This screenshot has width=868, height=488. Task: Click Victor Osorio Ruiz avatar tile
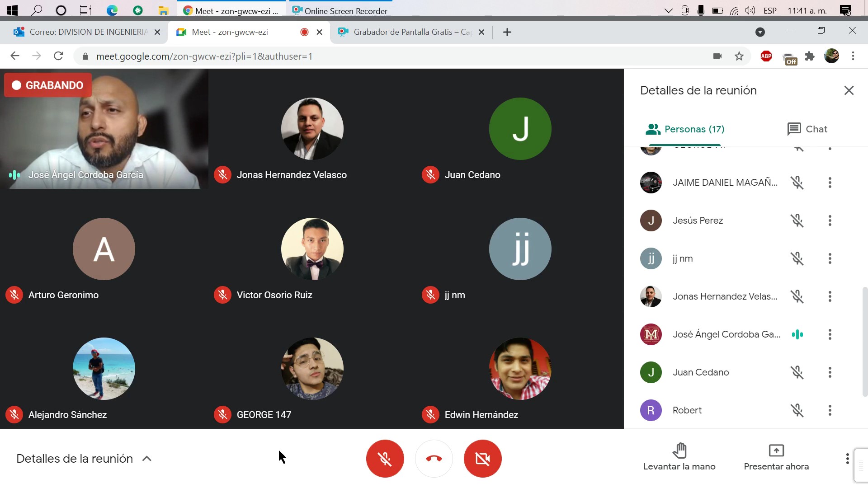(312, 249)
